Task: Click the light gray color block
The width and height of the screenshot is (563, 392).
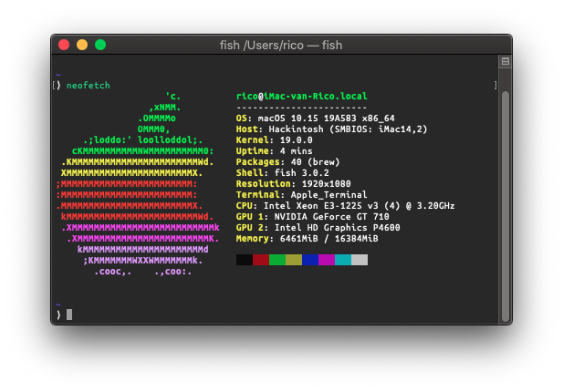Action: click(x=360, y=260)
